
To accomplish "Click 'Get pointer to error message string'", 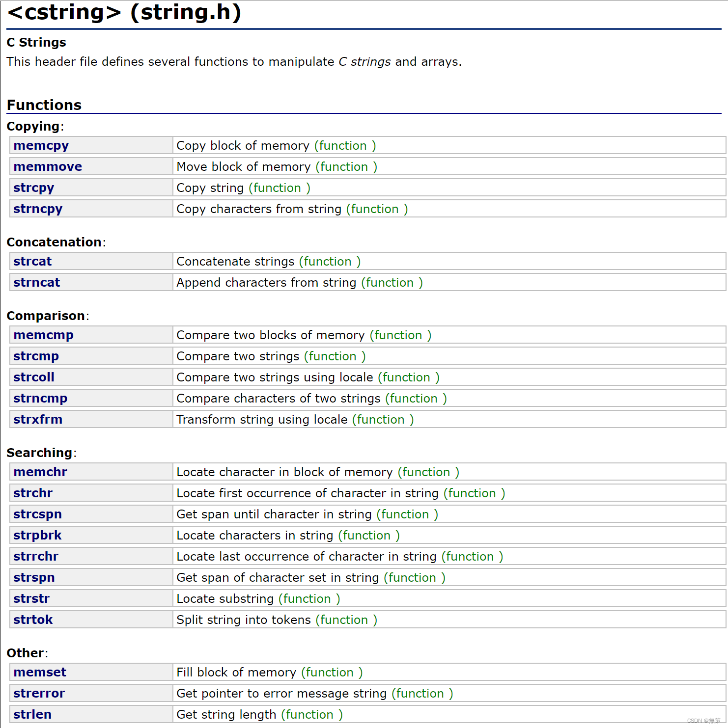I will click(x=282, y=694).
